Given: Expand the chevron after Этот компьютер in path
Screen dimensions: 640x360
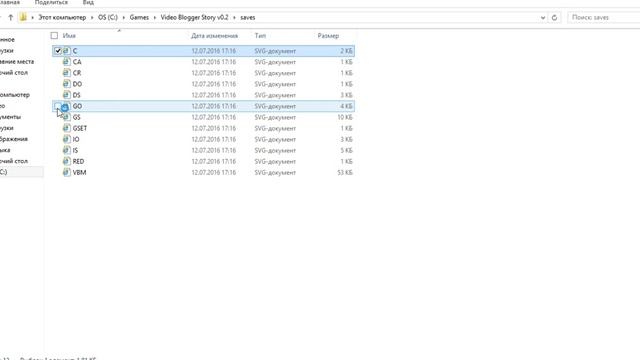Looking at the screenshot, I should point(92,18).
